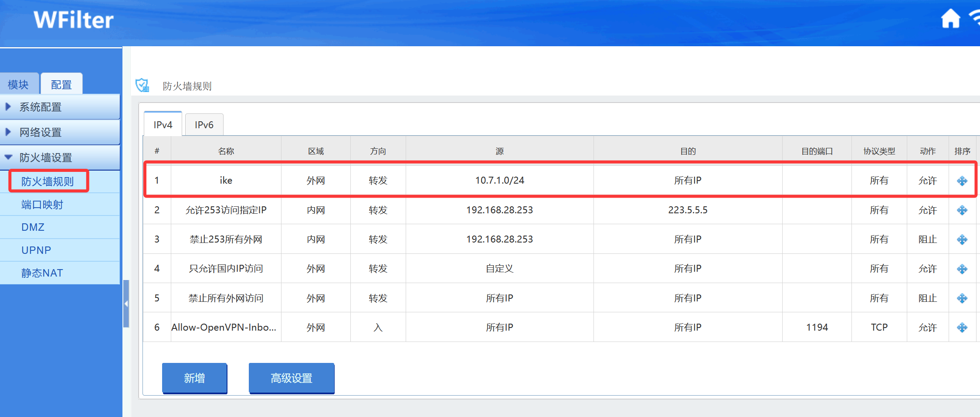Collapse sidebar using the splitter handle
The height and width of the screenshot is (417, 980).
click(x=126, y=304)
